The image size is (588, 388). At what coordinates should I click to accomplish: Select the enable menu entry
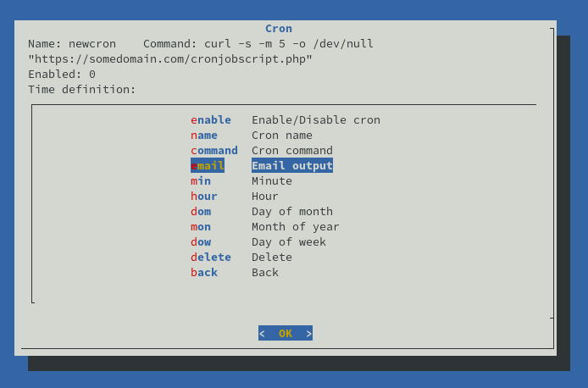click(211, 120)
